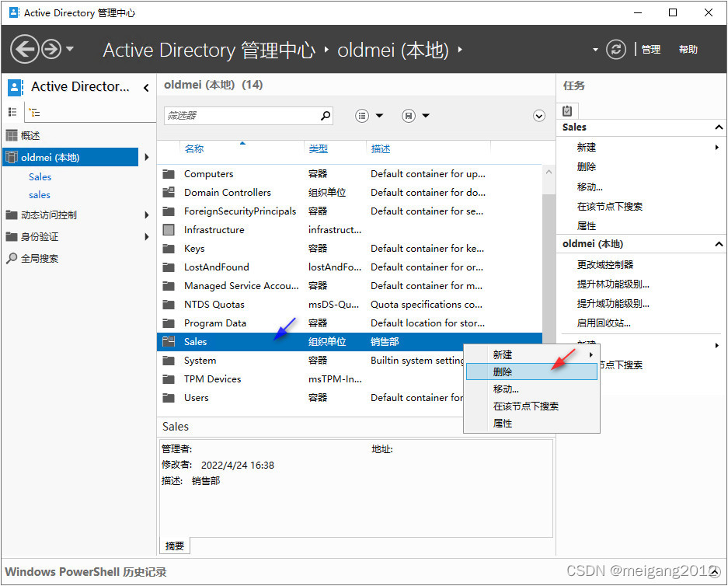Select the 摘要 tab in preview pane
This screenshot has width=728, height=586.
point(175,546)
